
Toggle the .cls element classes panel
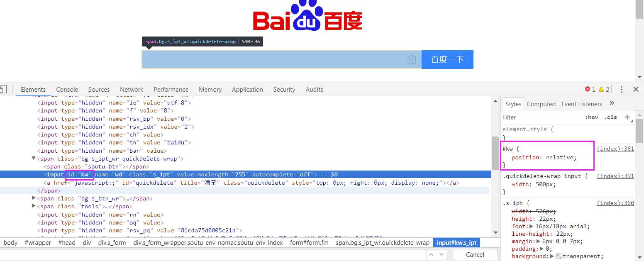pos(610,117)
